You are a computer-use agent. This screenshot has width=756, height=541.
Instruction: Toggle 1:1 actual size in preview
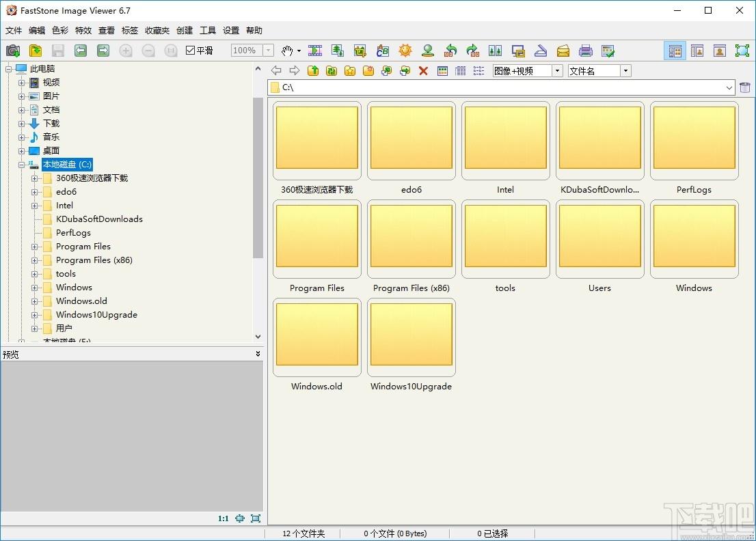point(224,518)
